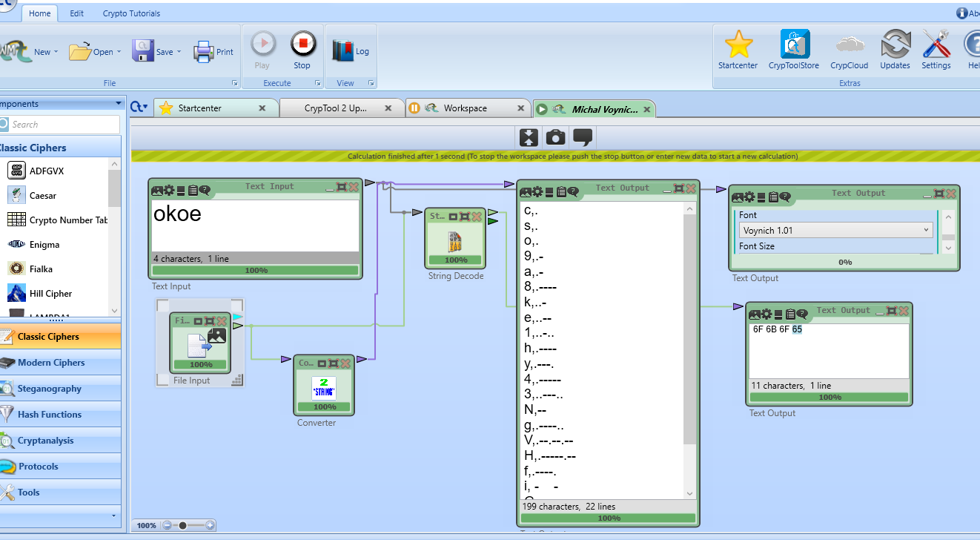The height and width of the screenshot is (540, 980).
Task: Take a workspace screenshot with the camera icon
Action: 556,137
